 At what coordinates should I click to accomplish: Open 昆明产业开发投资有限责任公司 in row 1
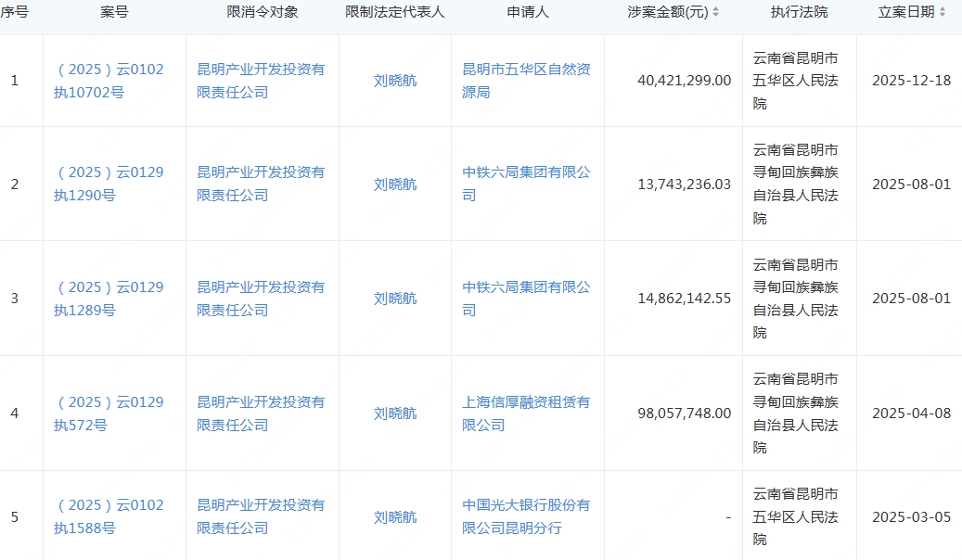(261, 81)
